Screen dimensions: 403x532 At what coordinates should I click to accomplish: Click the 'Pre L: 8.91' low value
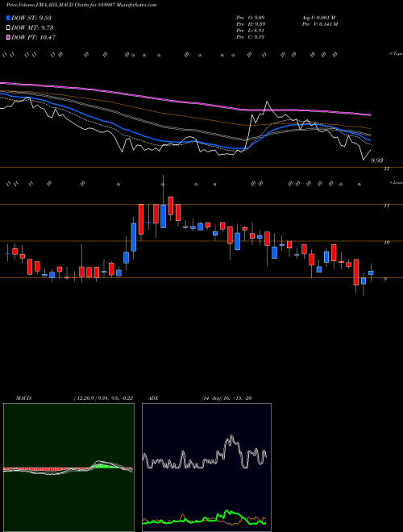coord(251,31)
